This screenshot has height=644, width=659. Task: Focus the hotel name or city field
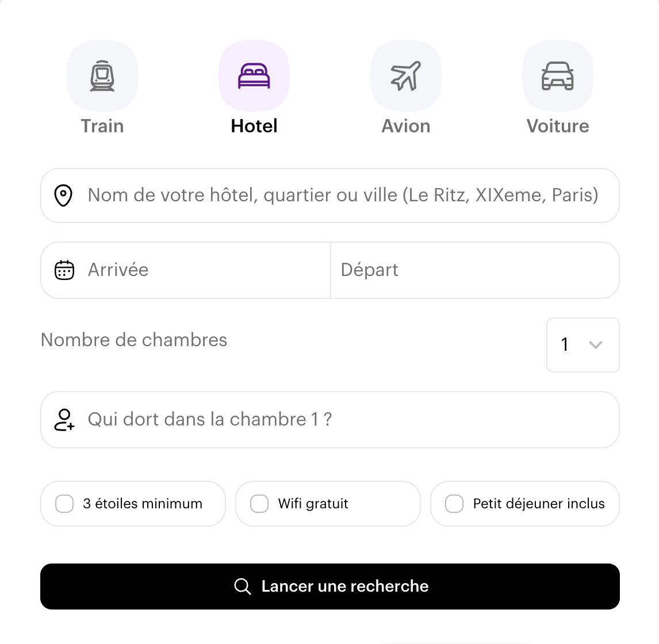(343, 195)
